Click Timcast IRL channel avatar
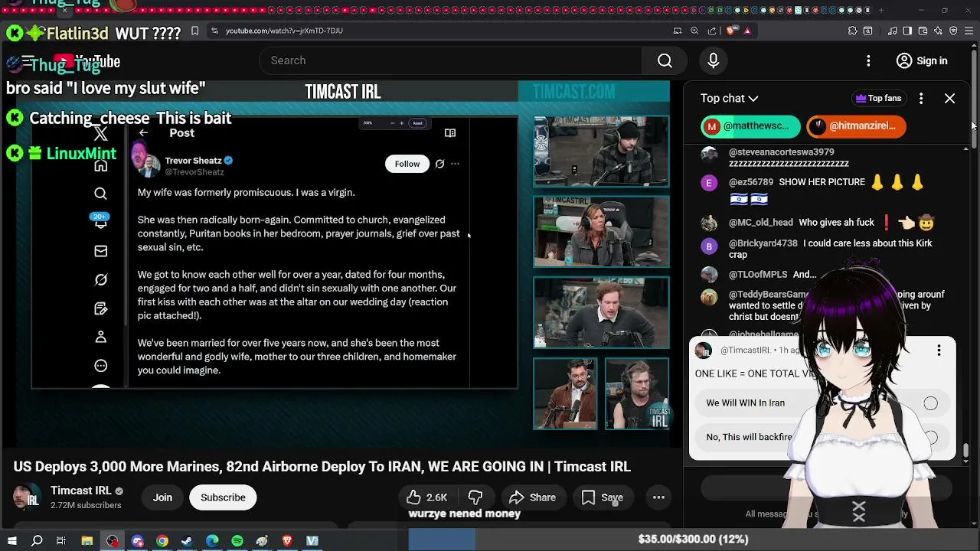The image size is (980, 551). click(x=28, y=497)
